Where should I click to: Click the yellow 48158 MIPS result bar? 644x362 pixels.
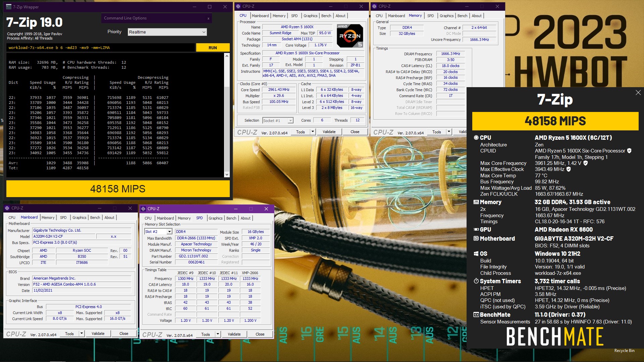[118, 189]
